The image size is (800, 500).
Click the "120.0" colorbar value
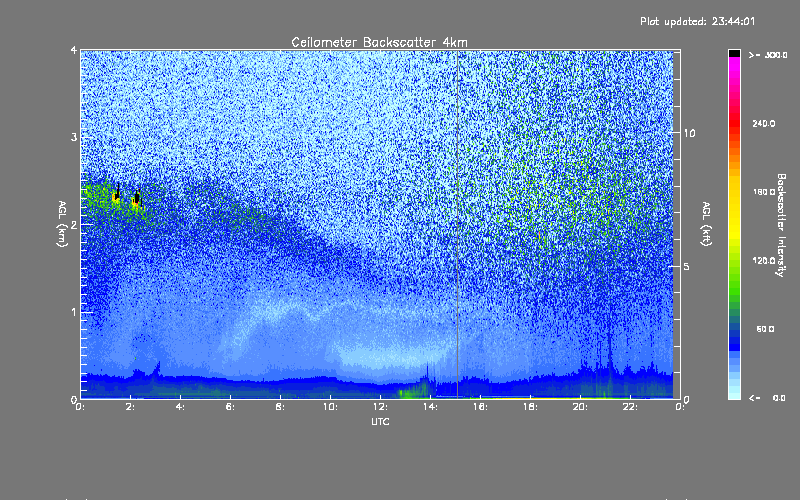point(764,261)
